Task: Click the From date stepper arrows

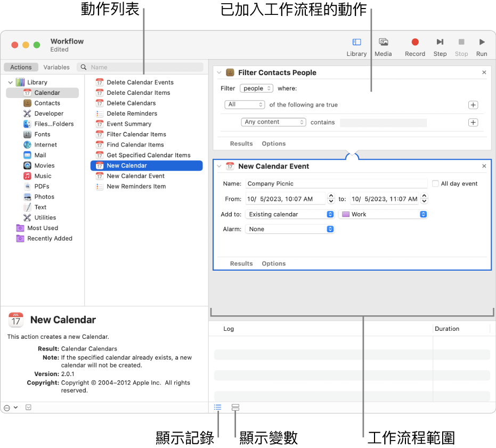Action: click(x=331, y=198)
